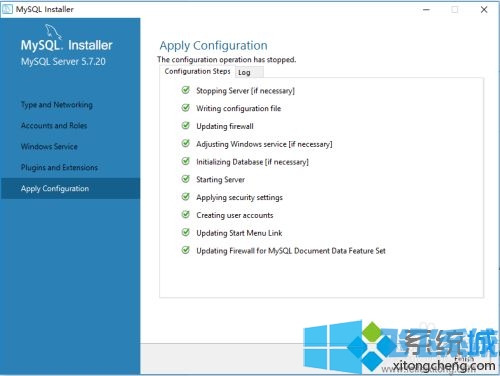Go to Accounts and Roles step

[54, 126]
